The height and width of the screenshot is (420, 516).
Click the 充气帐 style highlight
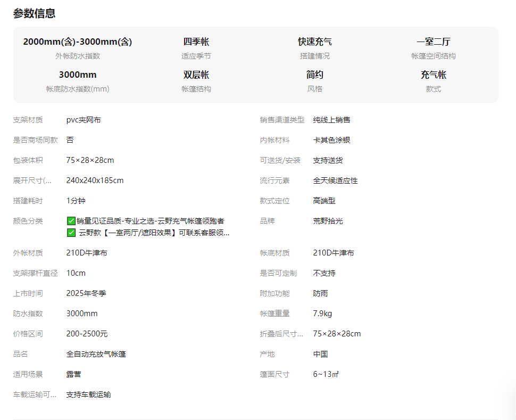(433, 75)
